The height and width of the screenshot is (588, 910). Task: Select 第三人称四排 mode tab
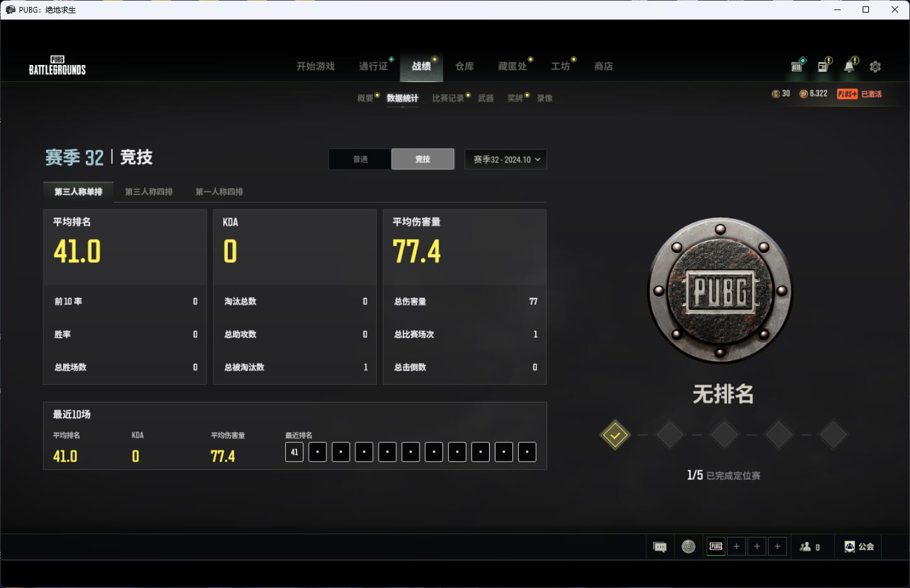pos(149,192)
